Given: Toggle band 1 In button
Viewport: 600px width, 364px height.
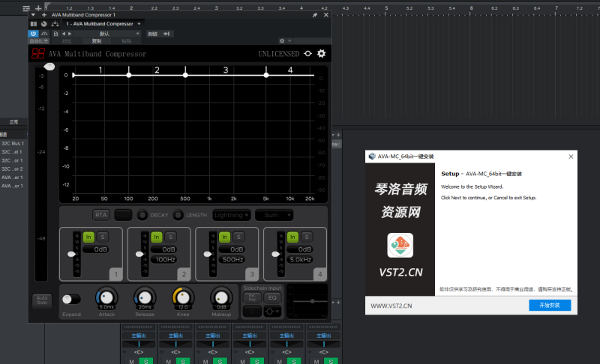Looking at the screenshot, I should (x=88, y=237).
